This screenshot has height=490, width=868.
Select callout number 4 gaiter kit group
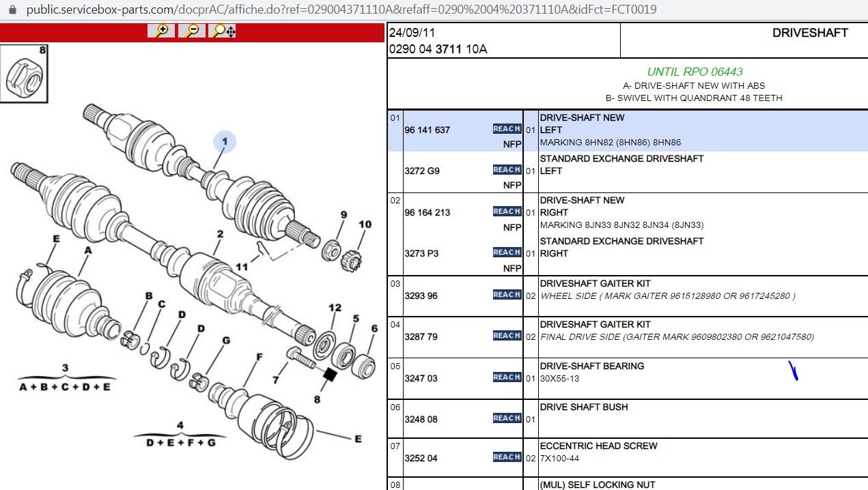coord(180,426)
